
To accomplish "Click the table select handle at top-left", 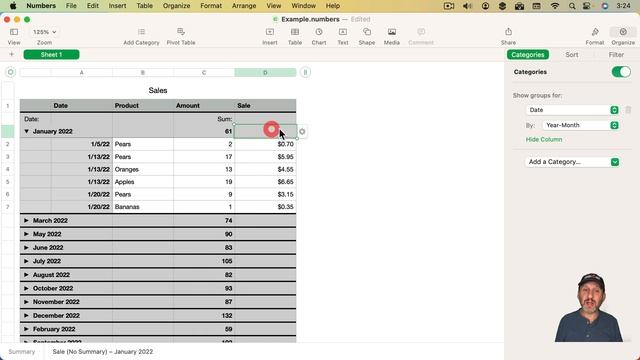I will (11, 72).
